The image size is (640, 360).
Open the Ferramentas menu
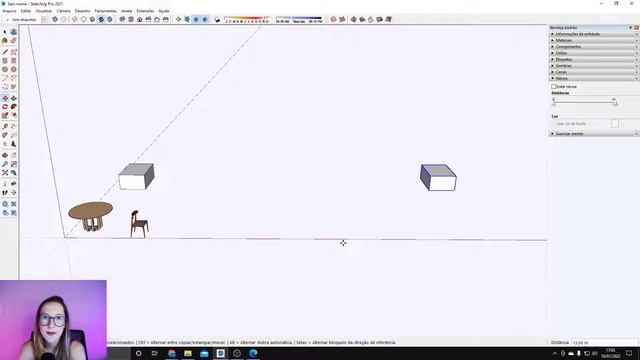[x=105, y=11]
